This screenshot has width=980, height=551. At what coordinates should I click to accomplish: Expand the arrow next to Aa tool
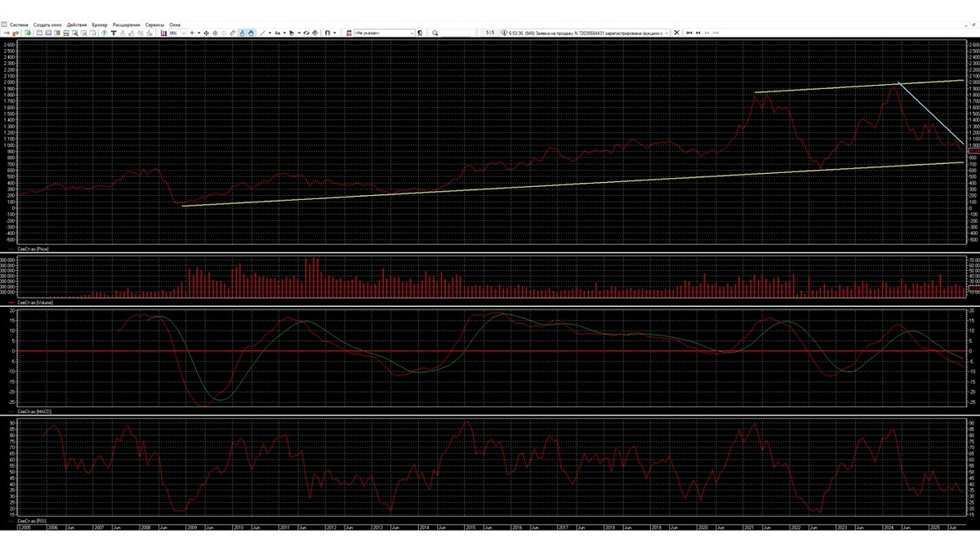pos(283,33)
